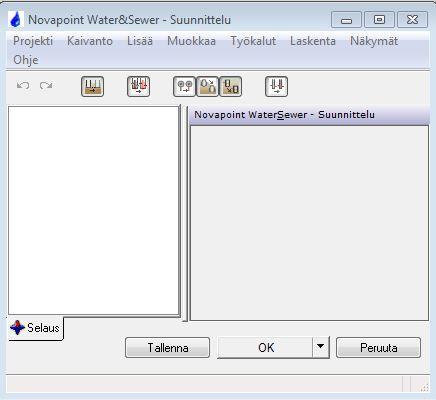Click the oval-to-manhole conversion toolbar icon
Screen dimensions: 436x400
tap(207, 87)
